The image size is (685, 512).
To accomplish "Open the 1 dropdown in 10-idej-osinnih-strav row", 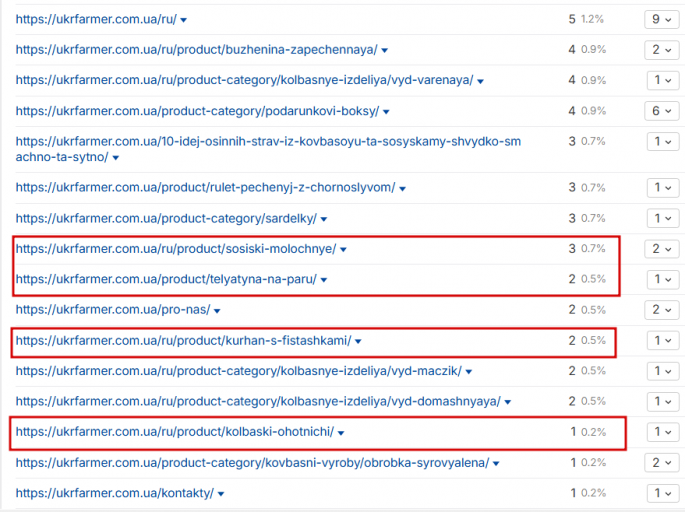I will (663, 142).
